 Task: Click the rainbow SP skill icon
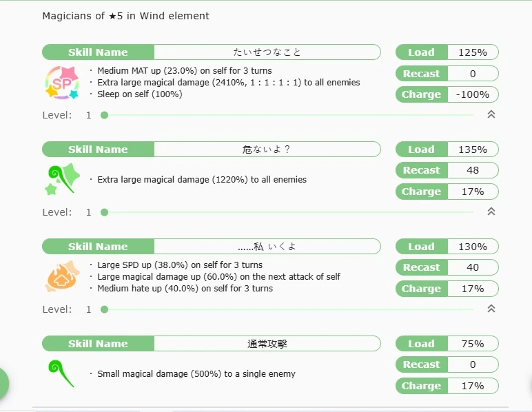click(x=59, y=82)
